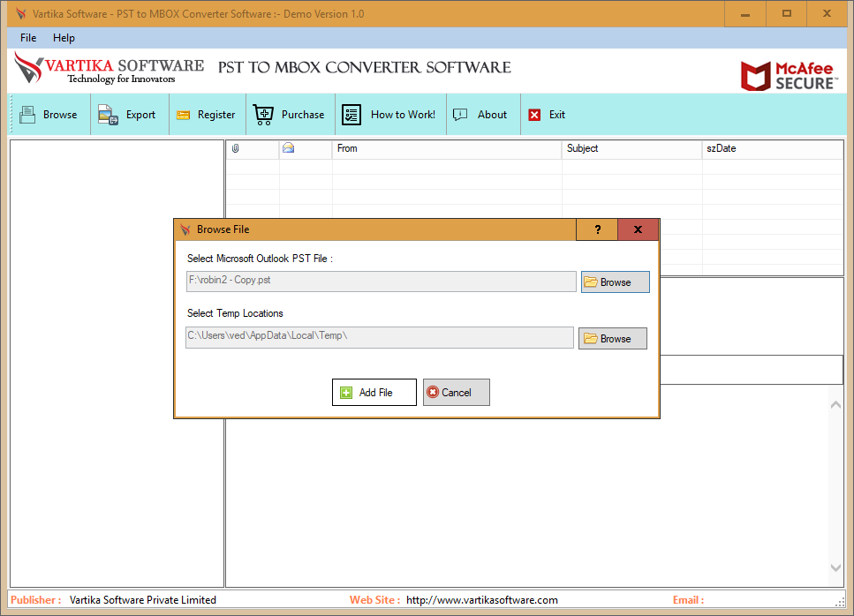The image size is (854, 616).
Task: Select Browse in the main toolbar
Action: (x=49, y=115)
